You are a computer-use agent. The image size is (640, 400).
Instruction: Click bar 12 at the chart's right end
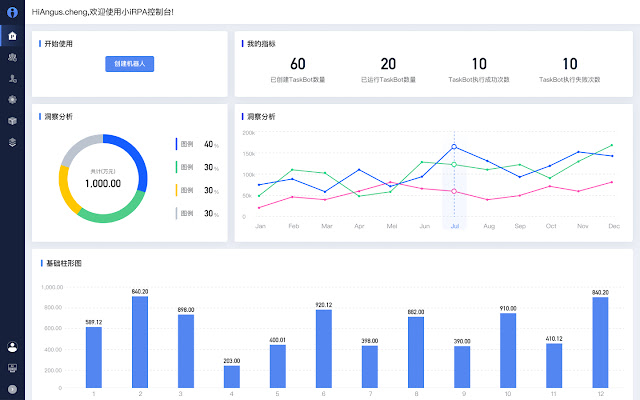pyautogui.click(x=600, y=342)
